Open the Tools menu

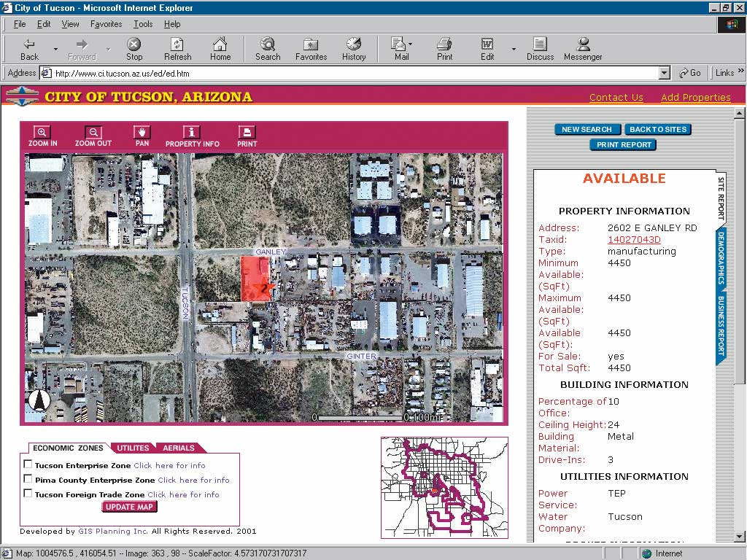tap(143, 24)
